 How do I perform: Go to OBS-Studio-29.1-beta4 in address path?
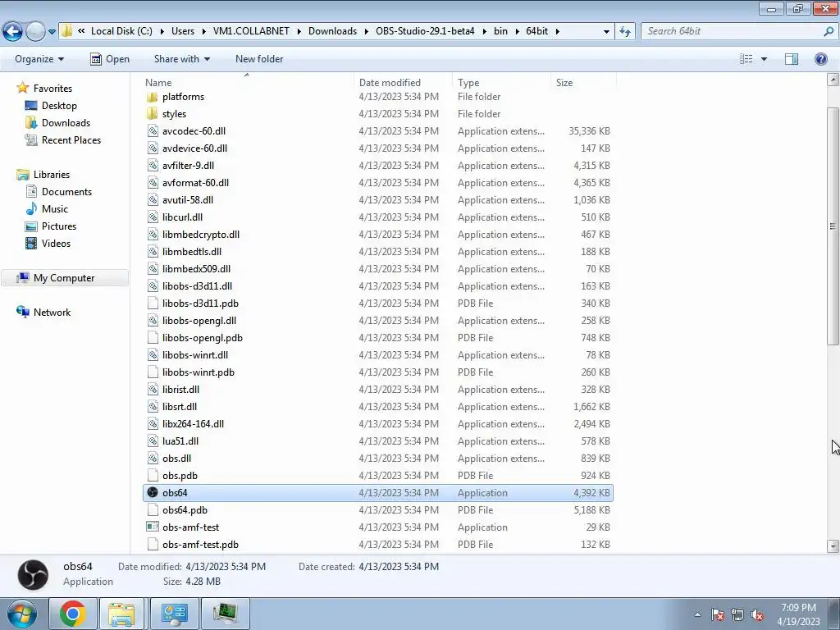point(425,31)
